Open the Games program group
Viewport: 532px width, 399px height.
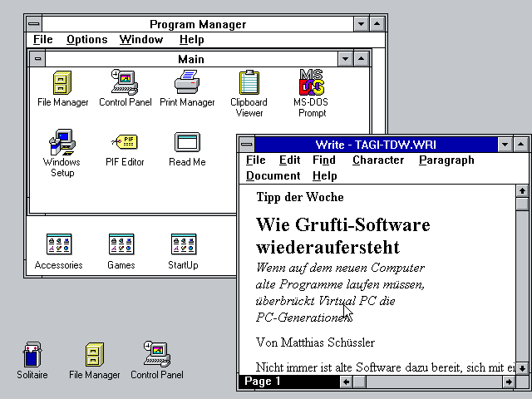click(121, 244)
